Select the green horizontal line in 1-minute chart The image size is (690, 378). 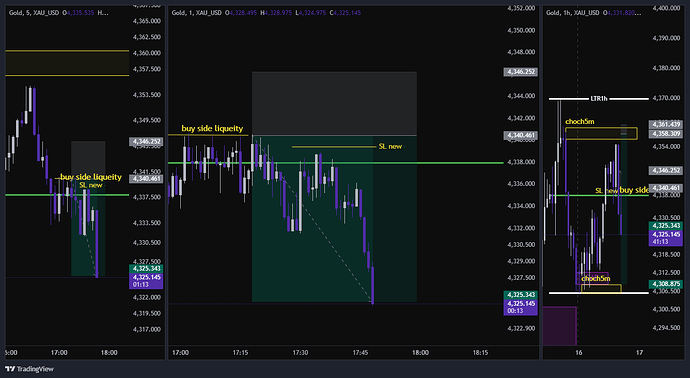pyautogui.click(x=336, y=163)
